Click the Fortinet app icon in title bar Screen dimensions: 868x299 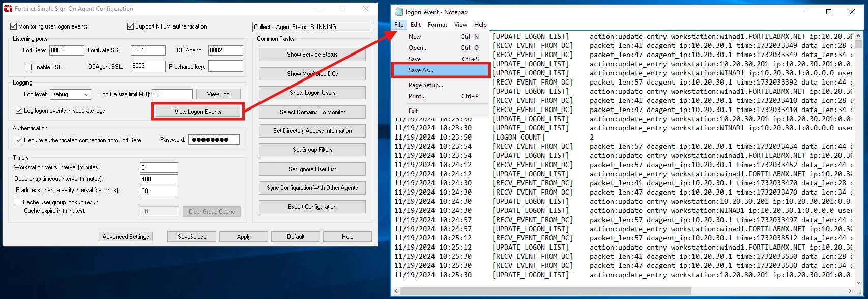pyautogui.click(x=8, y=9)
